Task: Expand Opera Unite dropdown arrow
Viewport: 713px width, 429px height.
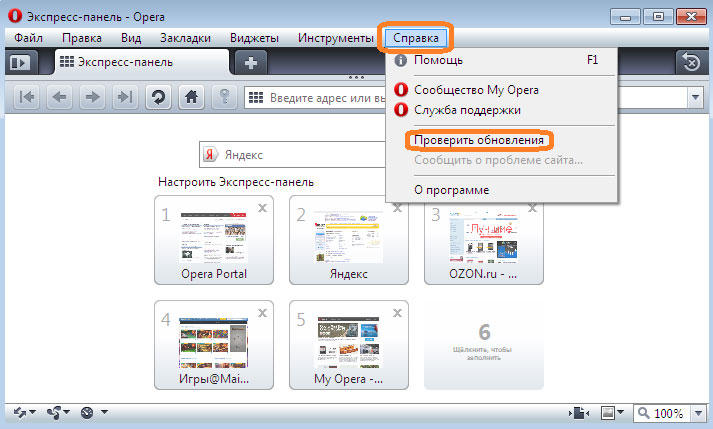Action: (x=66, y=412)
